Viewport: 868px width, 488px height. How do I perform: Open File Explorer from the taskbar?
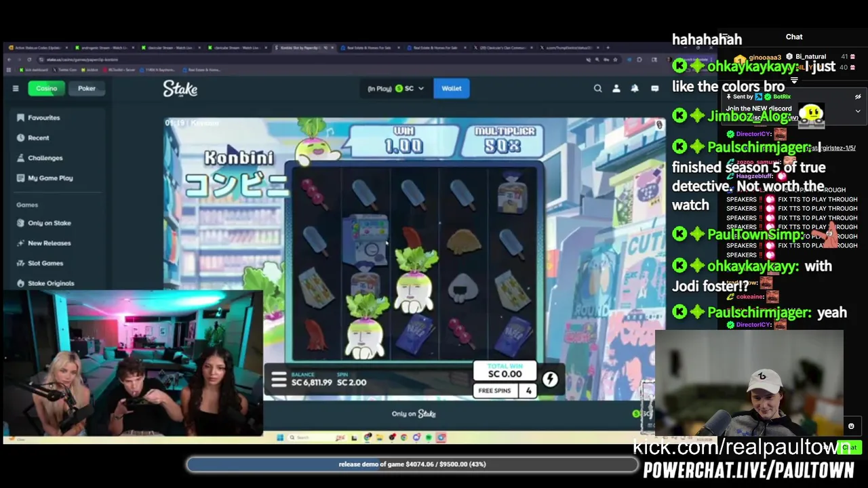pos(379,438)
